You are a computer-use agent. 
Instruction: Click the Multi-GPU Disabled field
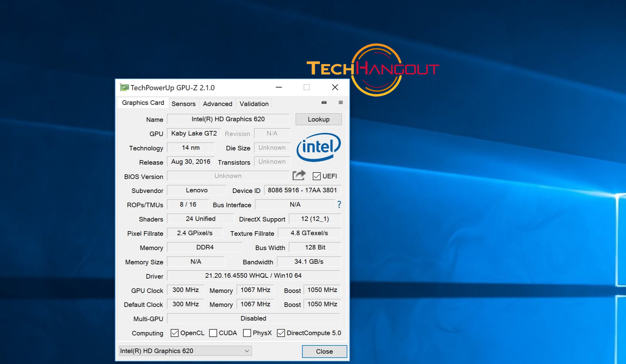click(x=253, y=318)
